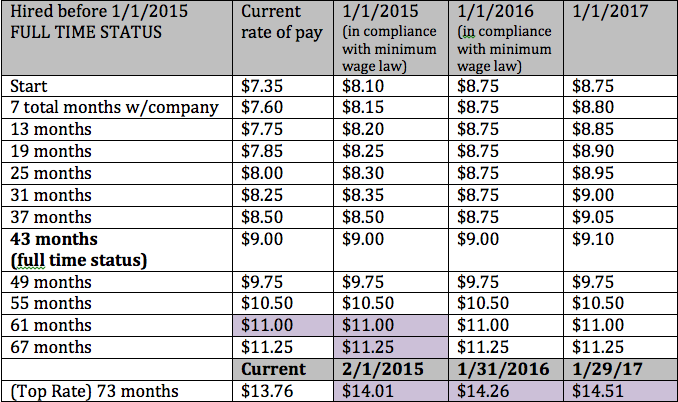678x402 pixels.
Task: Select the 'Current rate of pay' column header
Action: pos(283,38)
